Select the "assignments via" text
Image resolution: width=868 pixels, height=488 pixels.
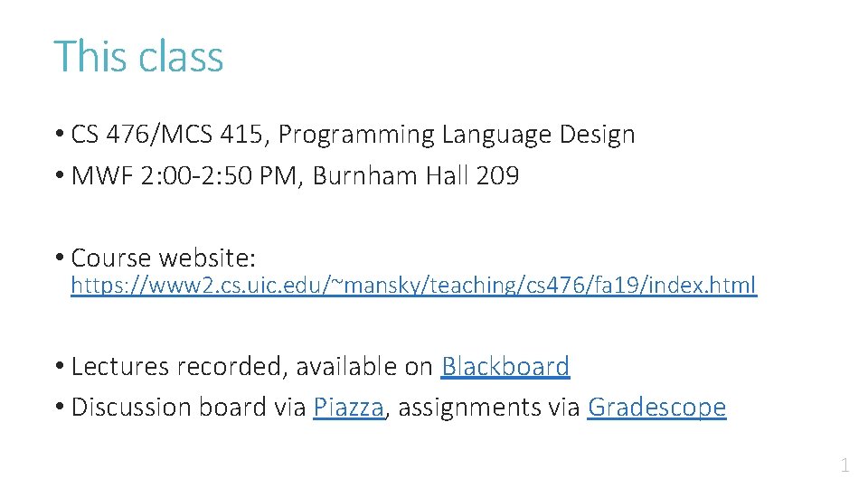pyautogui.click(x=489, y=408)
